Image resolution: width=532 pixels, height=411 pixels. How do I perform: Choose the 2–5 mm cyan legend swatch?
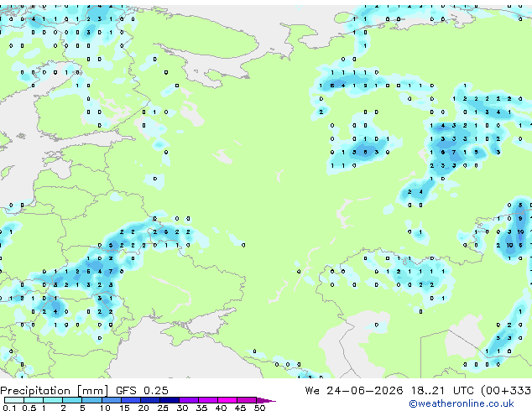[72, 400]
